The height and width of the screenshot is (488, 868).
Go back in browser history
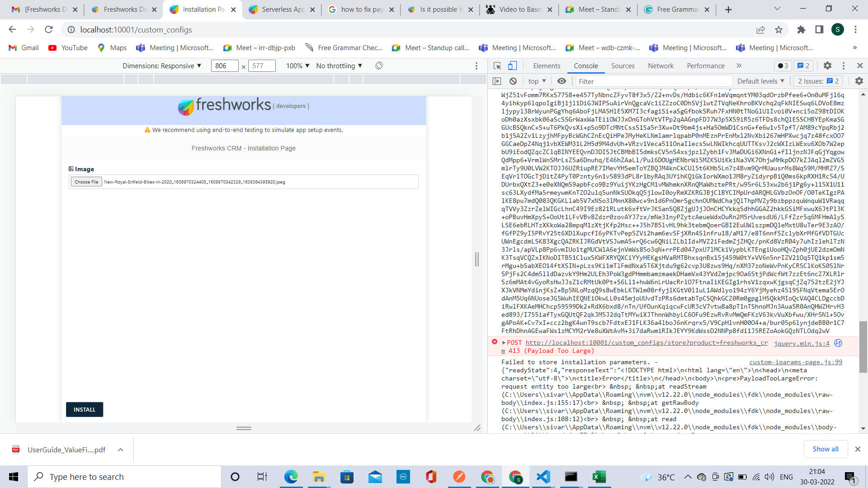point(12,30)
